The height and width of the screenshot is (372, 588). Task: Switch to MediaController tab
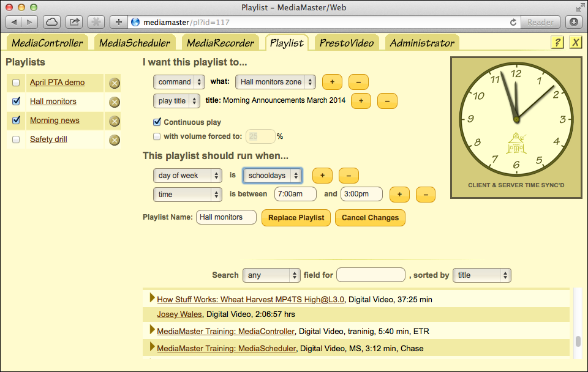47,43
